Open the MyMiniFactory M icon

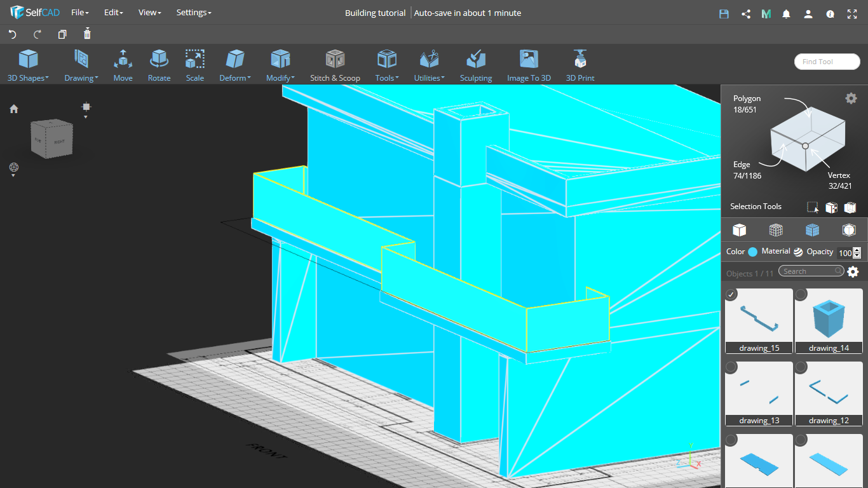(x=766, y=13)
